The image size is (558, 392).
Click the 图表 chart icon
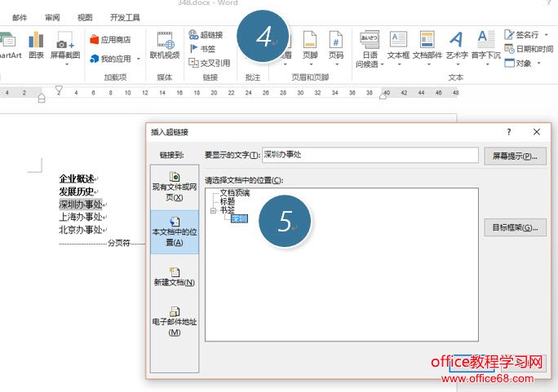[36, 46]
